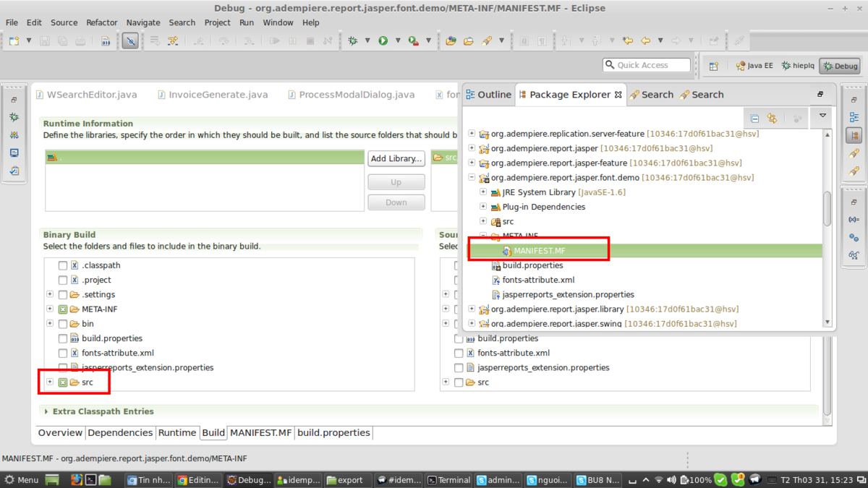The height and width of the screenshot is (488, 868).
Task: Toggle the META-INF checkbox in Binary Build
Action: click(x=63, y=309)
